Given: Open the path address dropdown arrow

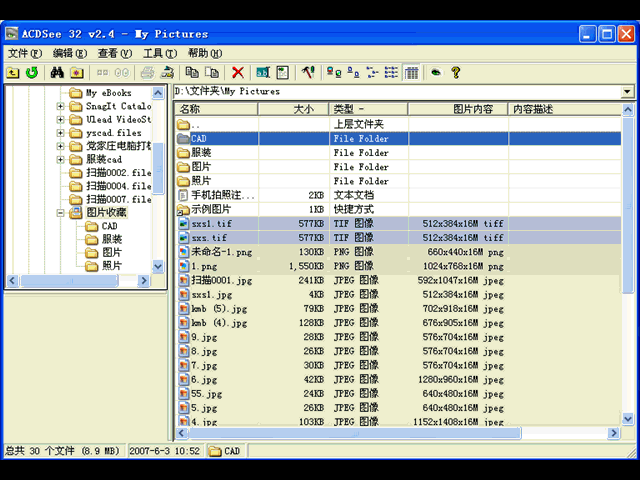Looking at the screenshot, I should (627, 92).
